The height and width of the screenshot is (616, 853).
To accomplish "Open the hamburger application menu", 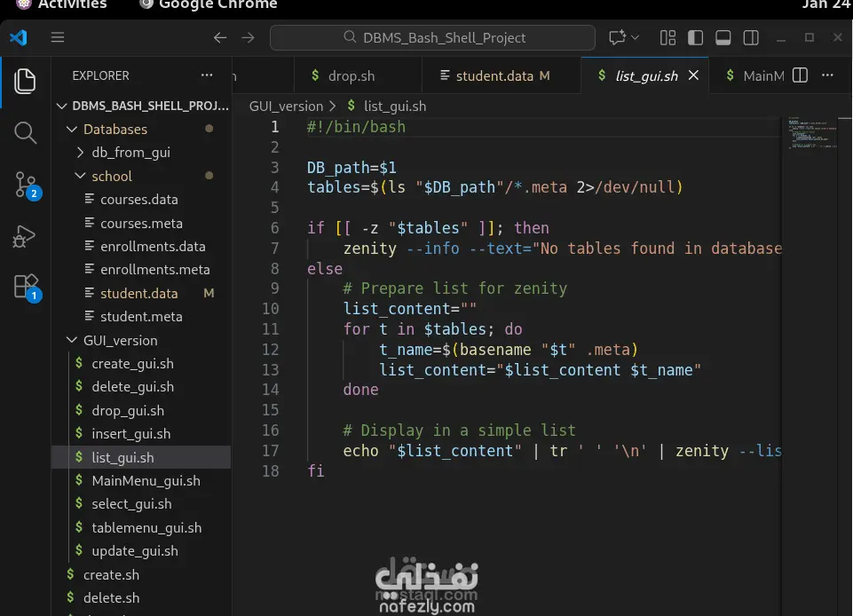I will click(58, 37).
